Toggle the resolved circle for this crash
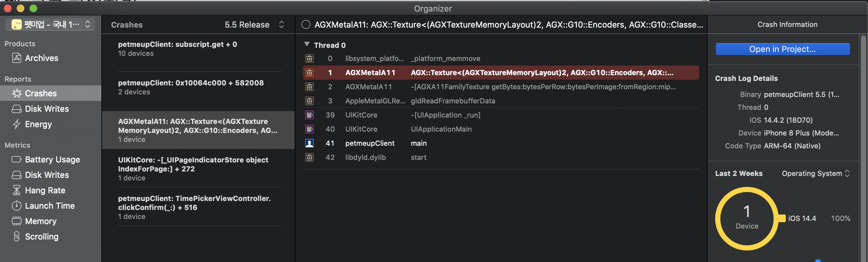 (306, 25)
